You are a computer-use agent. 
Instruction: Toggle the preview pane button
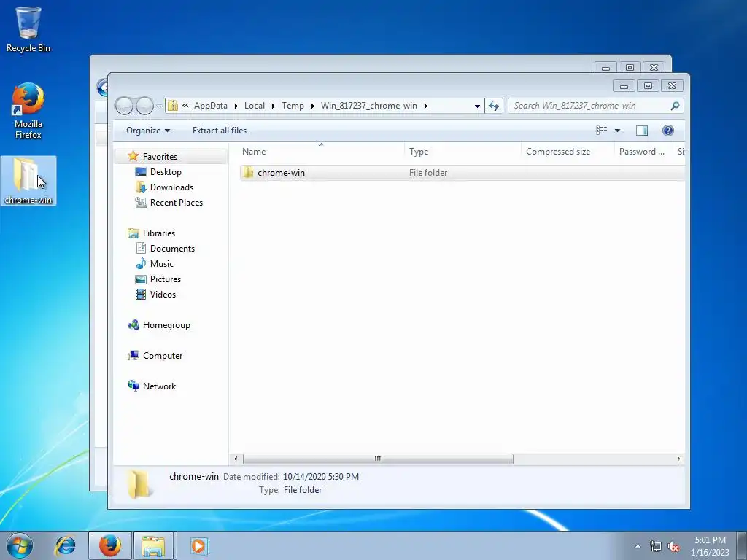click(x=642, y=131)
